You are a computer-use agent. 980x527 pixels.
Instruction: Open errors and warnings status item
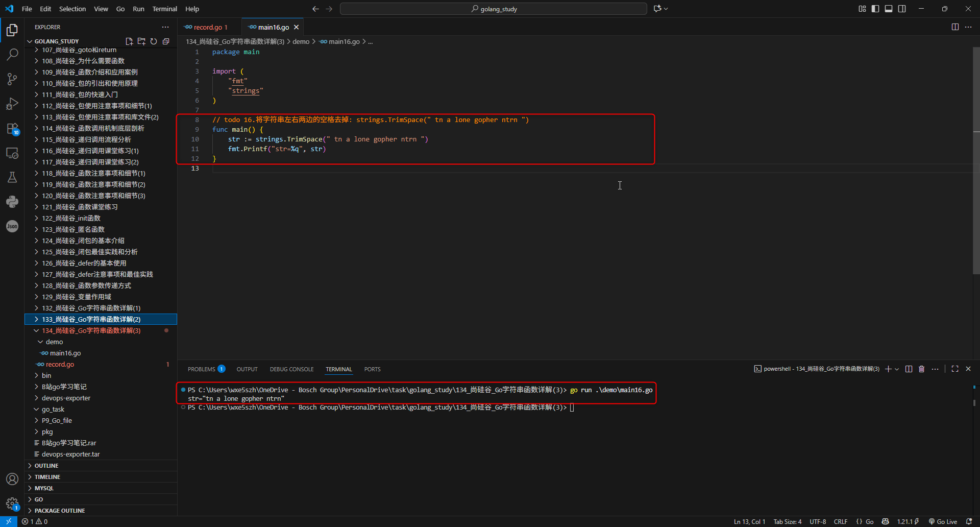35,521
